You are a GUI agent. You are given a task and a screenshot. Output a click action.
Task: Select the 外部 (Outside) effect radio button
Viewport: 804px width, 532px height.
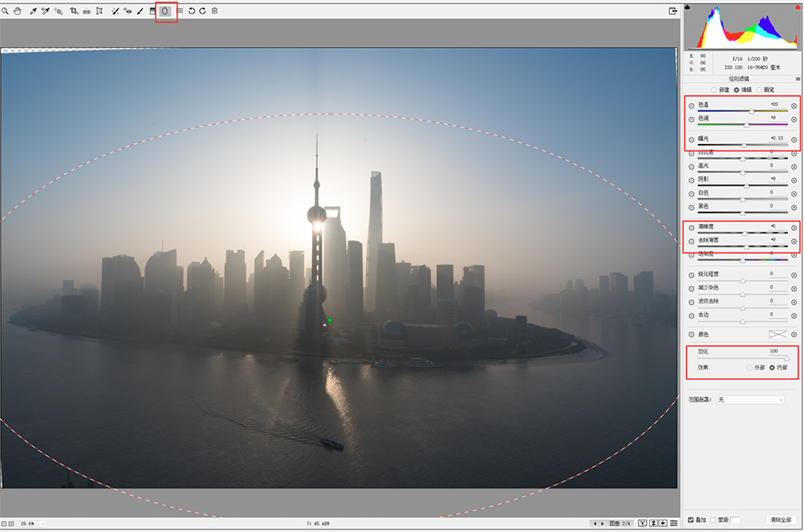pyautogui.click(x=750, y=367)
